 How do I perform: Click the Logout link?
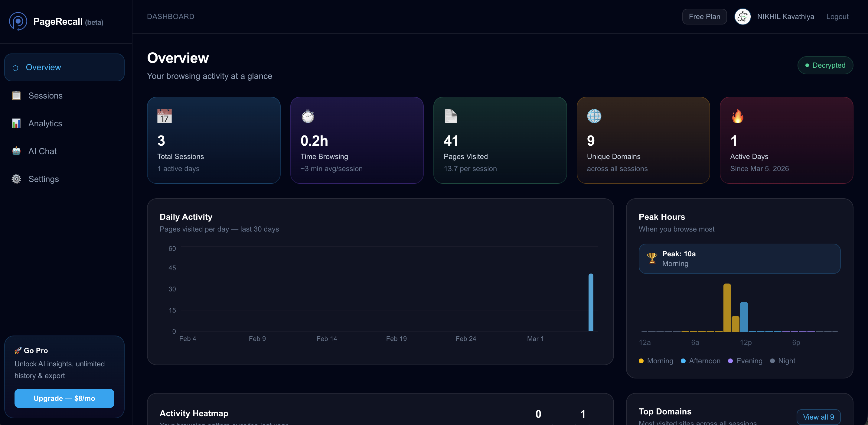click(x=837, y=17)
